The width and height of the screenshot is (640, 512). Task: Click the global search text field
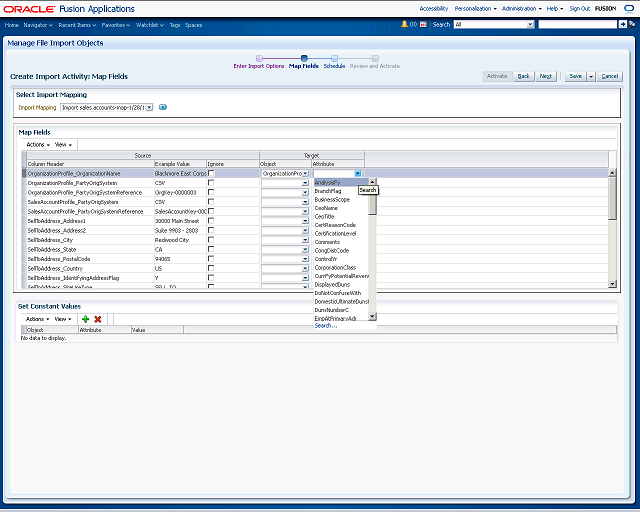point(577,23)
